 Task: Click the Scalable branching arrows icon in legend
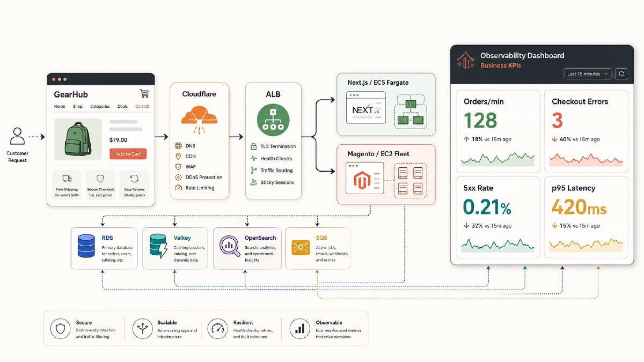[x=142, y=328]
